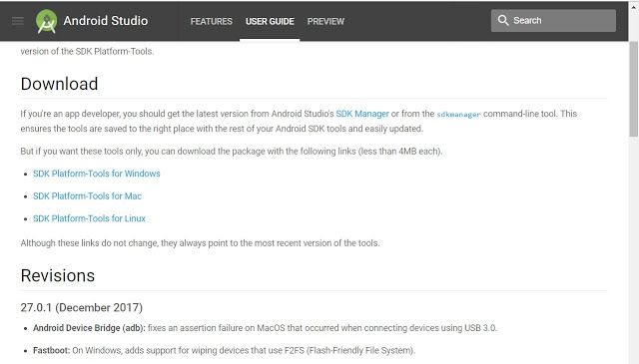Click the Android Studio logo icon

pos(47,21)
